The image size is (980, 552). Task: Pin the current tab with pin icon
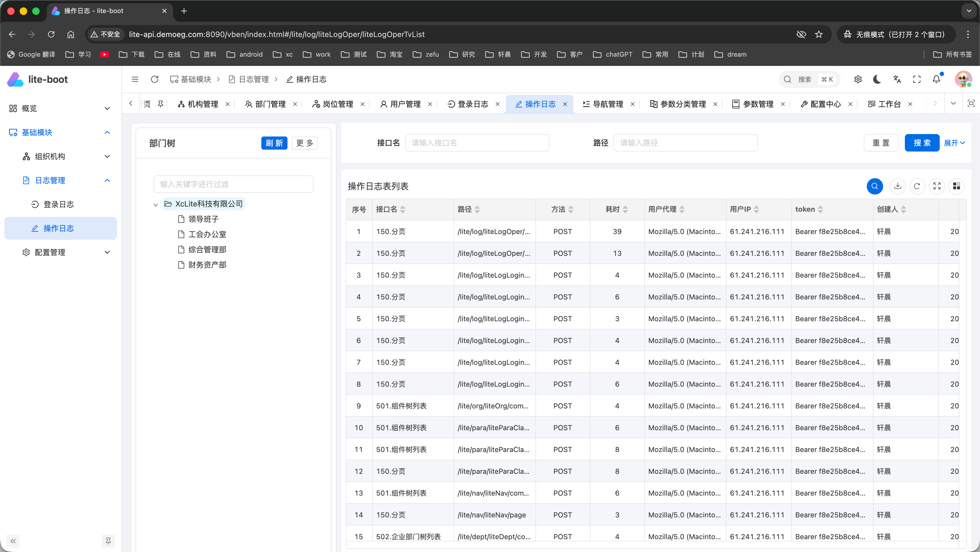click(x=161, y=103)
